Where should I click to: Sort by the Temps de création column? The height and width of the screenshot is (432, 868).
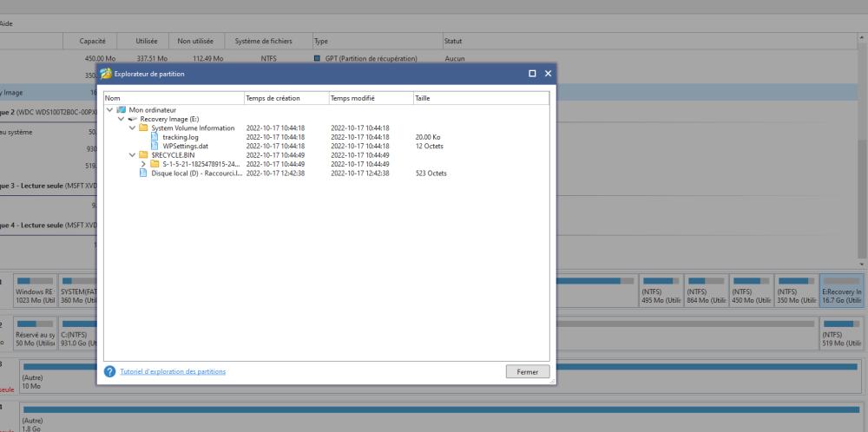click(x=285, y=98)
